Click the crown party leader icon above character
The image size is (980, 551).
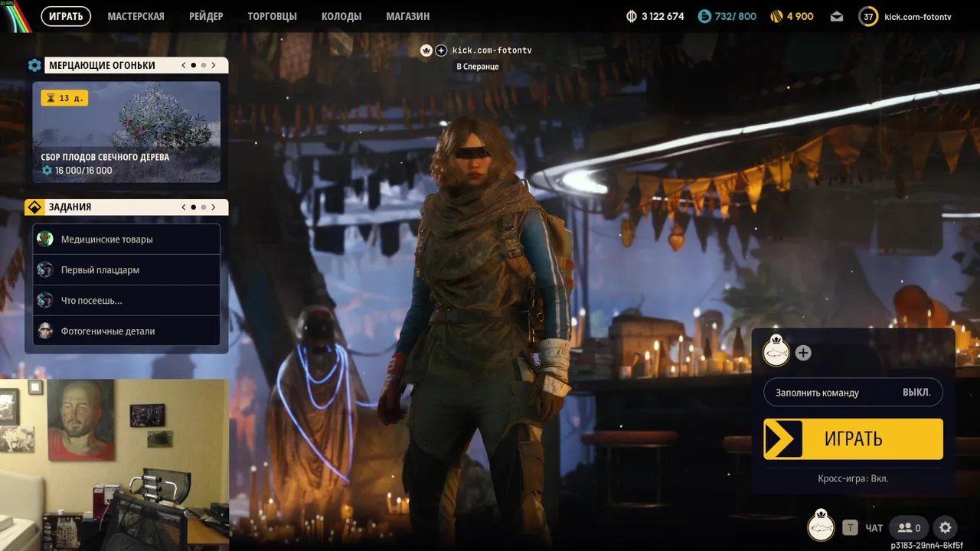pos(426,51)
